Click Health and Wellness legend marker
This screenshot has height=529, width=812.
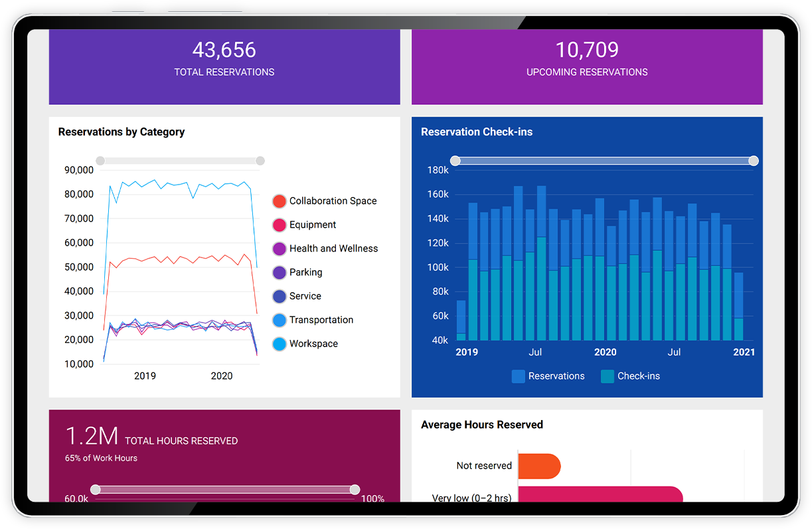(280, 249)
